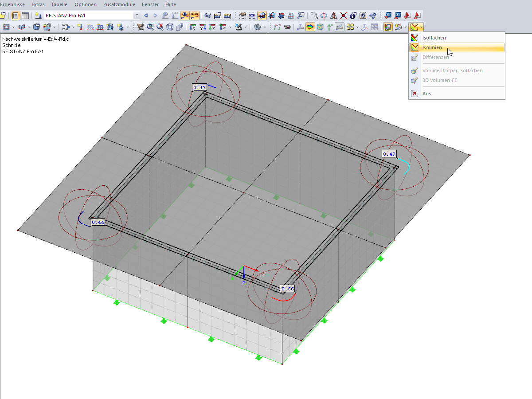Click the 0.47 result value label
This screenshot has width=532, height=399.
199,87
